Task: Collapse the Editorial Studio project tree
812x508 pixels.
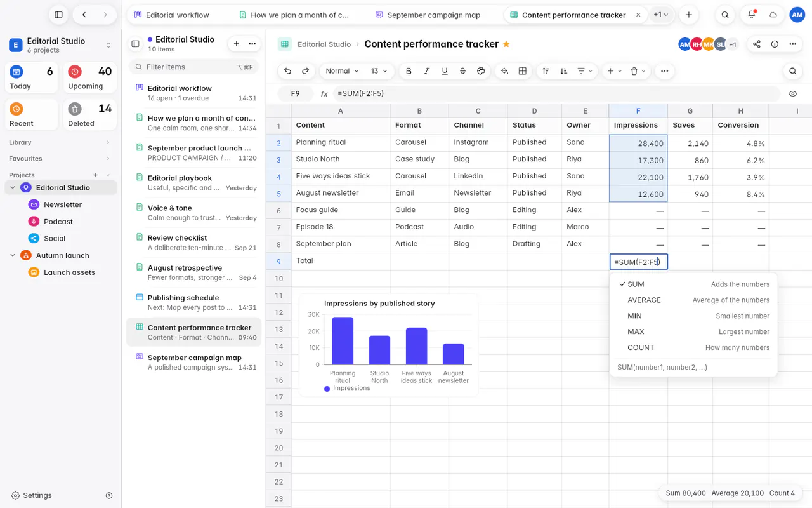Action: 13,188
